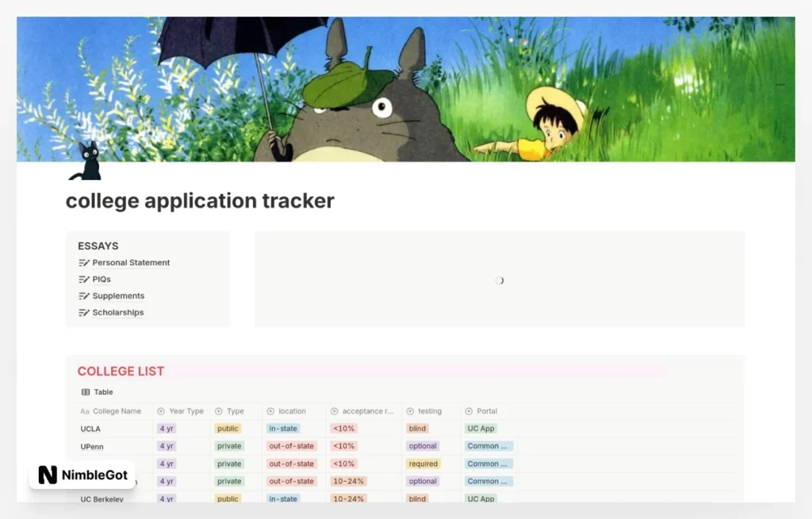Click the public tag in UCLA row

click(x=228, y=429)
